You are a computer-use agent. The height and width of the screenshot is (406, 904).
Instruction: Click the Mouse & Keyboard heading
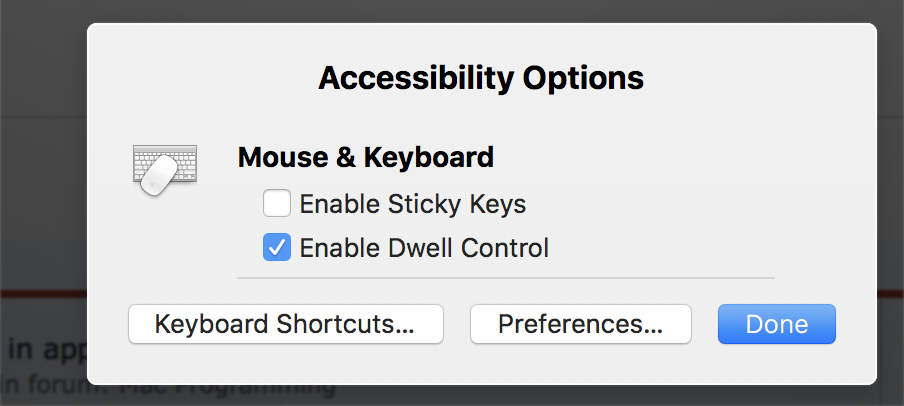[x=365, y=157]
